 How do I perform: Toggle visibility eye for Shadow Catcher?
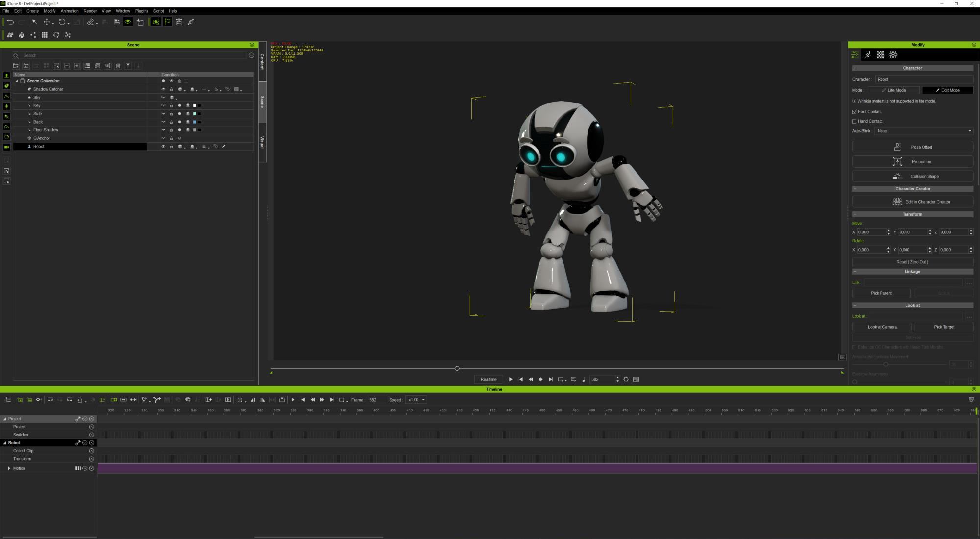(x=163, y=89)
